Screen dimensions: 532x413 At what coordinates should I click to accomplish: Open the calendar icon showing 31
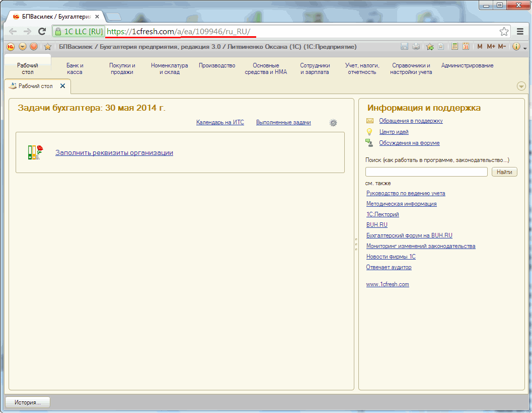466,46
